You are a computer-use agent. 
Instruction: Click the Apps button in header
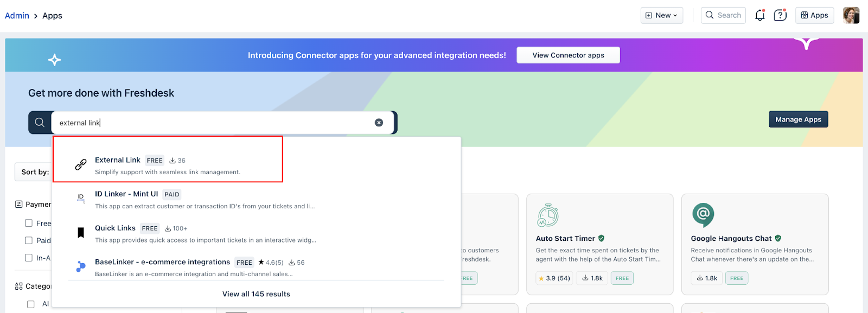tap(814, 15)
